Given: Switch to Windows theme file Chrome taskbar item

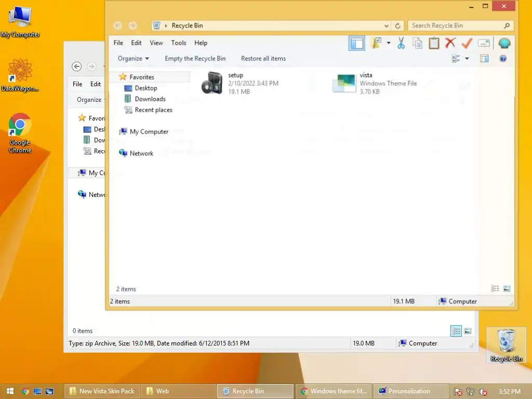Looking at the screenshot, I should 334,391.
